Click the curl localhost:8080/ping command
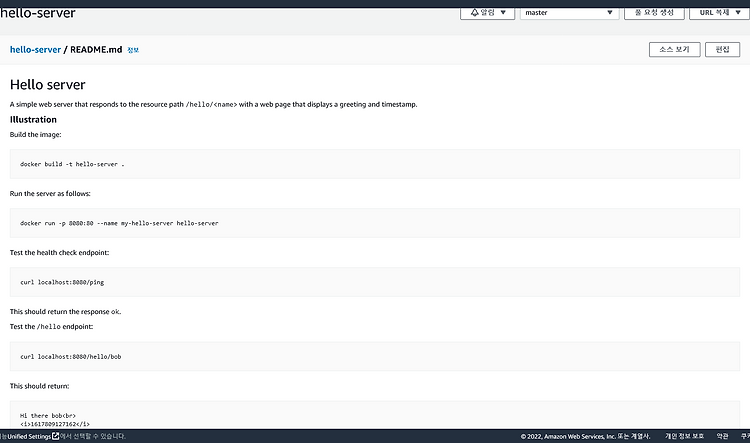Image resolution: width=750 pixels, height=443 pixels. pyautogui.click(x=62, y=282)
